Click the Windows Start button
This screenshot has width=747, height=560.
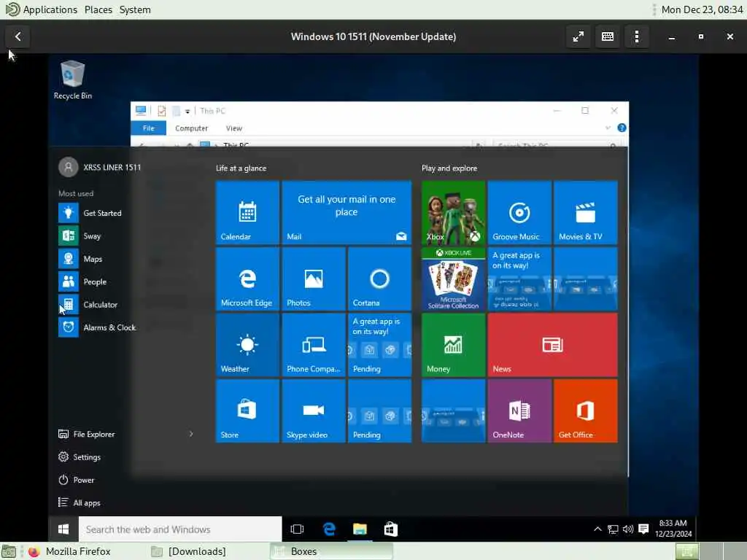63,529
